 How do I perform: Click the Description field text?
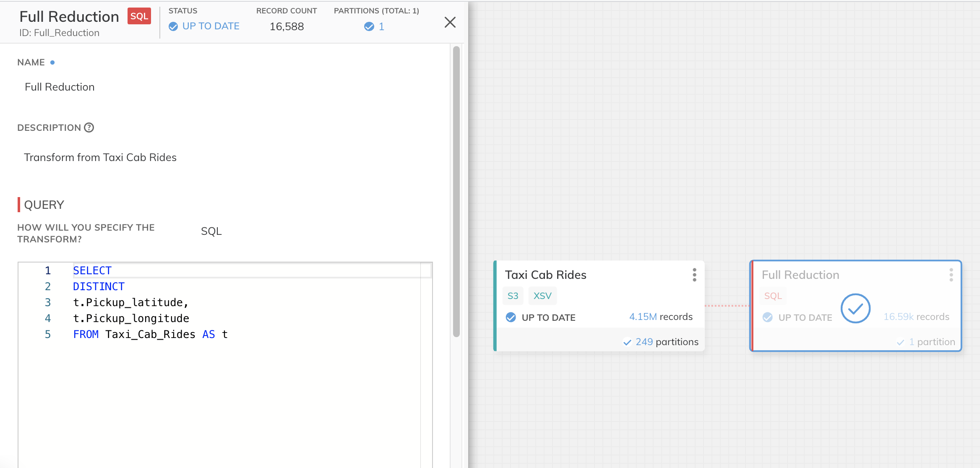click(100, 157)
